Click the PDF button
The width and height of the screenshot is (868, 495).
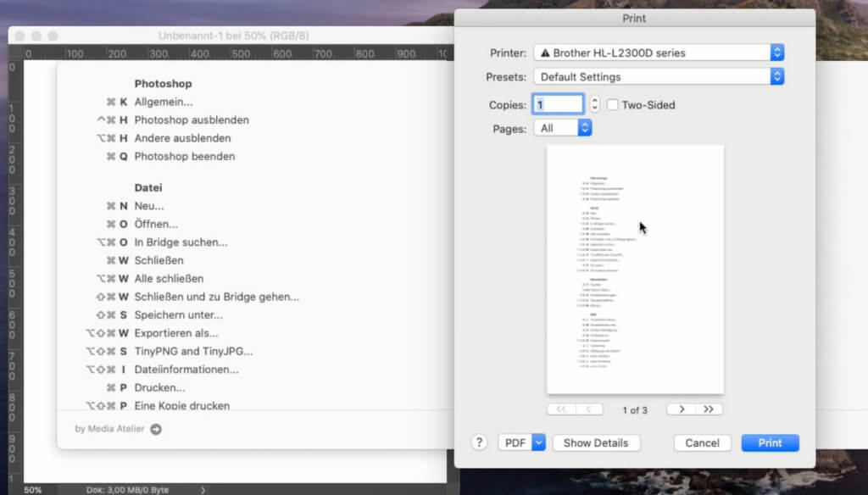[x=515, y=443]
